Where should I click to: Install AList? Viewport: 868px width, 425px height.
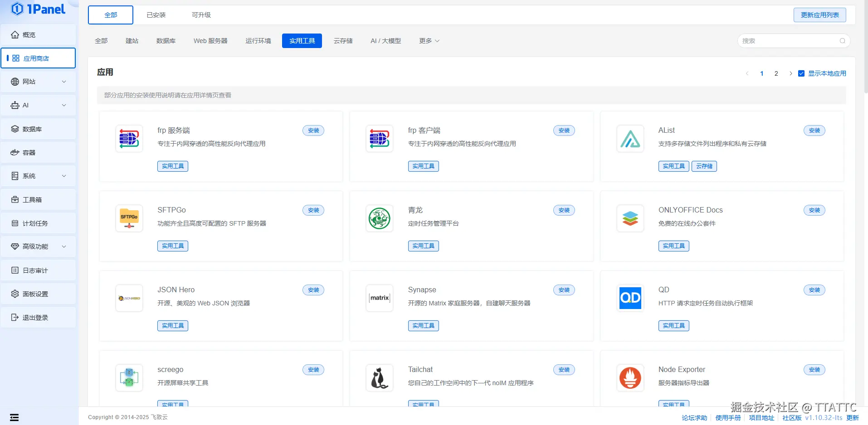point(814,130)
